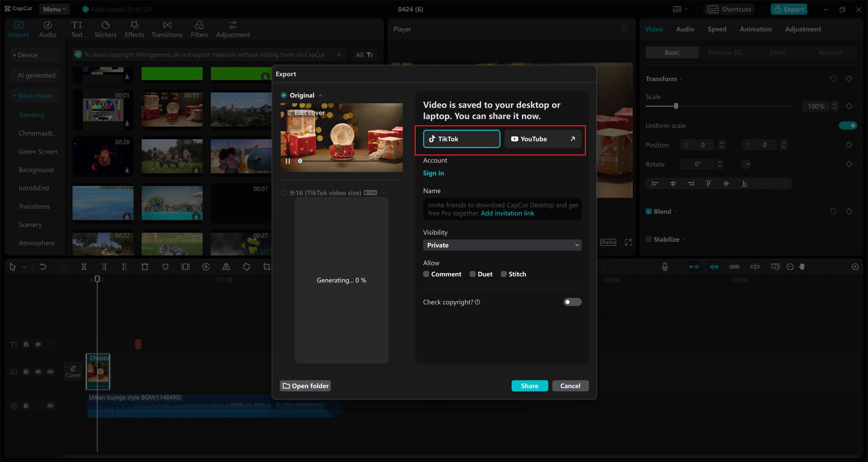Select the Green Screen category

[38, 151]
